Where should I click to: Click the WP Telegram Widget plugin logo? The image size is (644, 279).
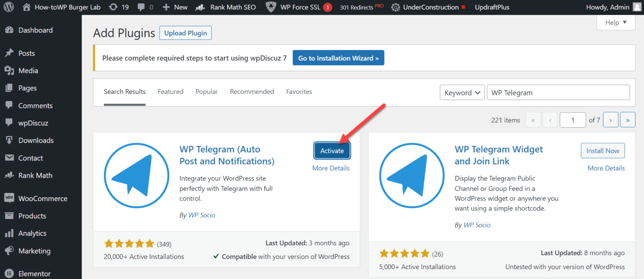coord(412,175)
